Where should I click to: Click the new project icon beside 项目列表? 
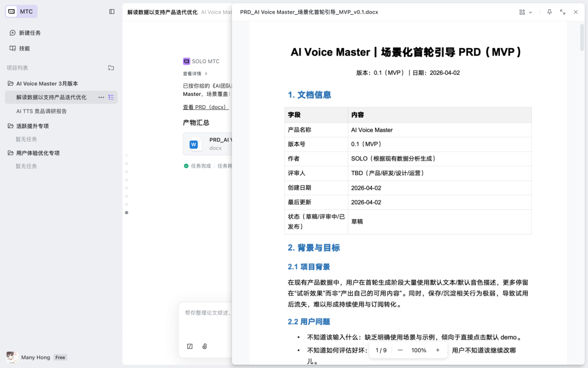click(x=111, y=68)
